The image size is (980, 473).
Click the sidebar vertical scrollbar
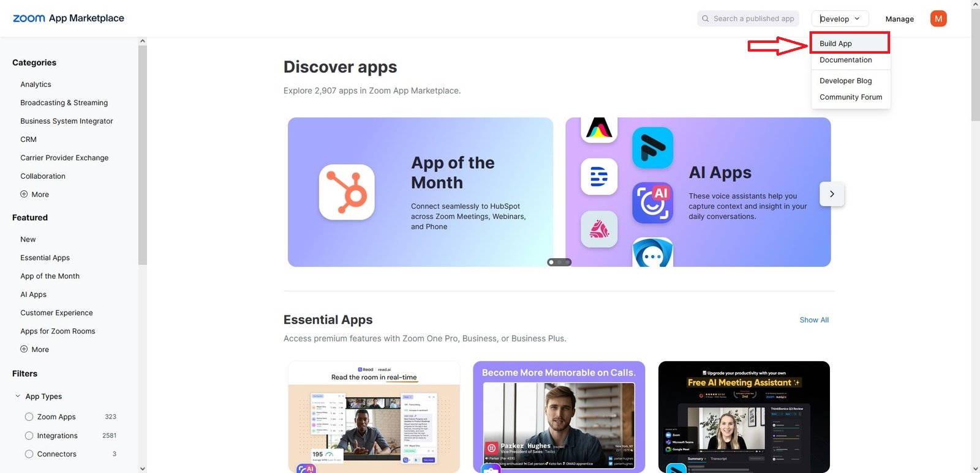click(143, 155)
